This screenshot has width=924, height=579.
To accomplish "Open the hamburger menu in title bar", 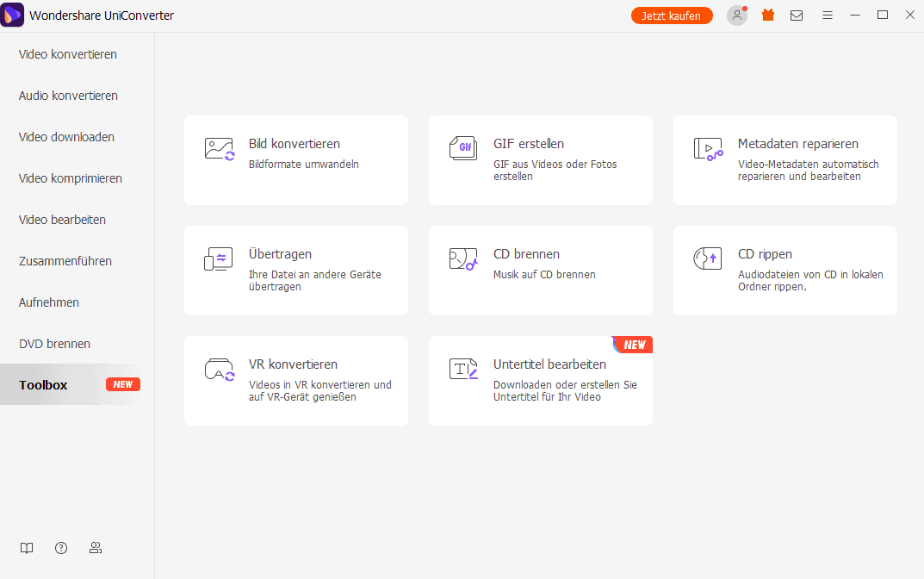I will 827,16.
